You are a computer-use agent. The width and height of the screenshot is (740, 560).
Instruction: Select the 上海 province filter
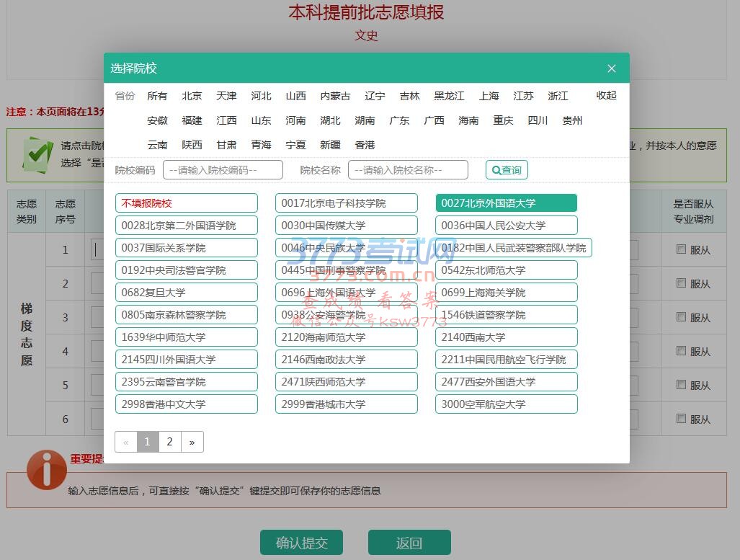pyautogui.click(x=489, y=96)
